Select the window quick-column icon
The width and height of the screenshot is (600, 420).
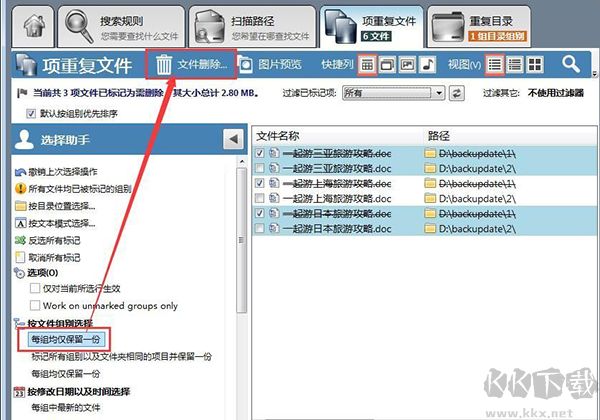(x=387, y=65)
